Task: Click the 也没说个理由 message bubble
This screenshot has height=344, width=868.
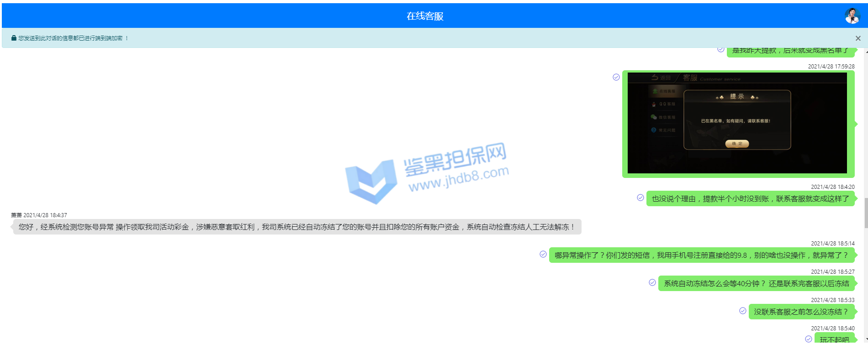Action: point(750,198)
